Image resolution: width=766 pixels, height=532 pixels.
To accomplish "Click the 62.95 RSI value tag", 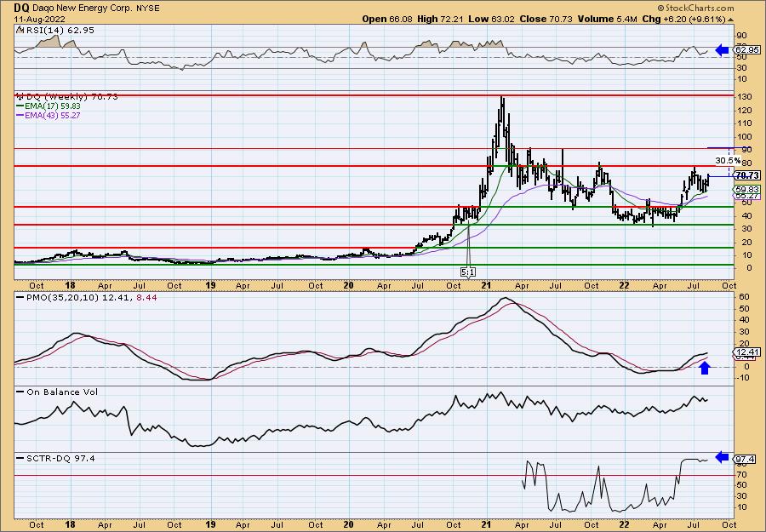I will click(747, 50).
